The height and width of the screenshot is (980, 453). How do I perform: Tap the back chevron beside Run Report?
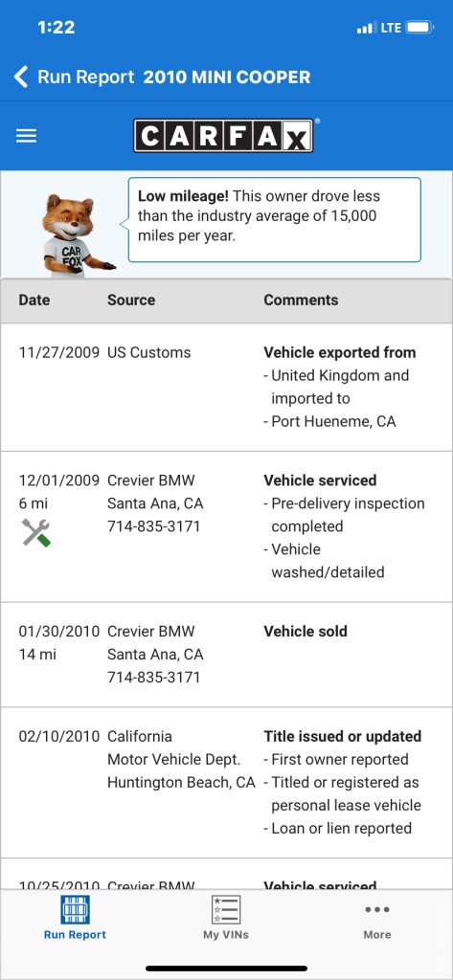21,78
